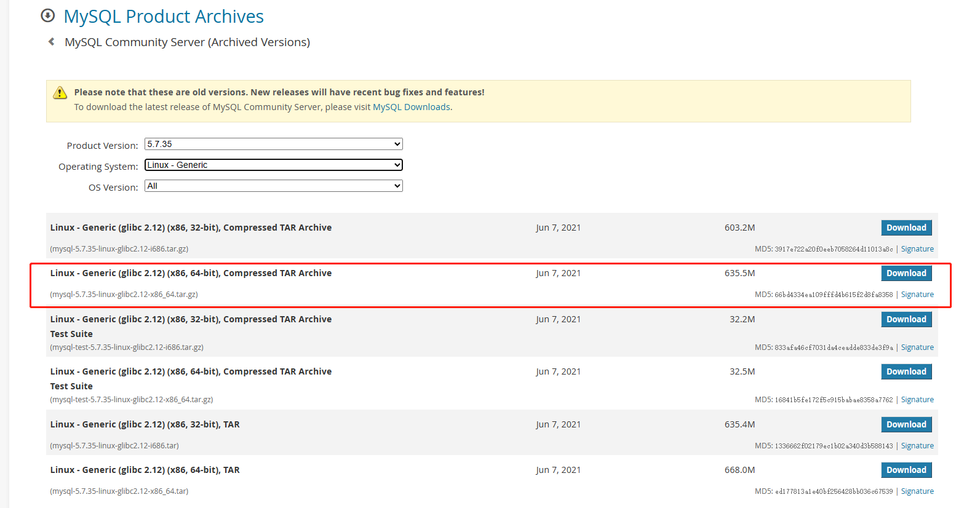
Task: Open the OS Version All dropdown
Action: 274,186
